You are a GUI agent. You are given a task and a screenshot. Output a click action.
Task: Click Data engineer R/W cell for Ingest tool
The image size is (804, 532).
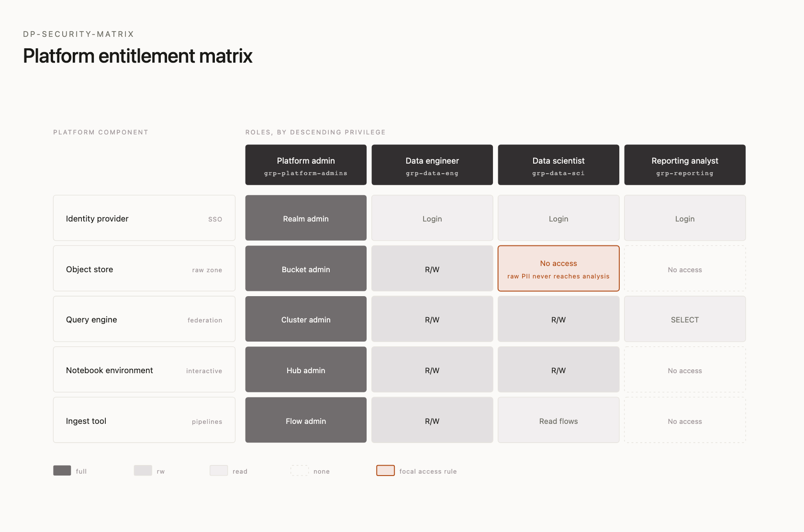pyautogui.click(x=432, y=420)
